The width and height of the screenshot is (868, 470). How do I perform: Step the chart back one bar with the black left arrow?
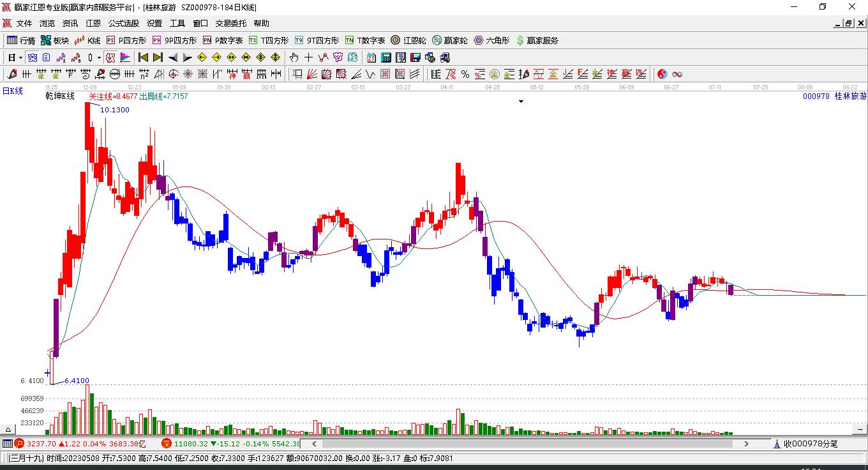(x=172, y=57)
